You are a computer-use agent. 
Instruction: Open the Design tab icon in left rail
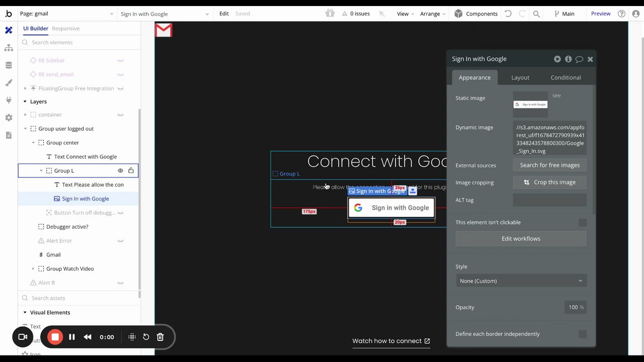[9, 30]
